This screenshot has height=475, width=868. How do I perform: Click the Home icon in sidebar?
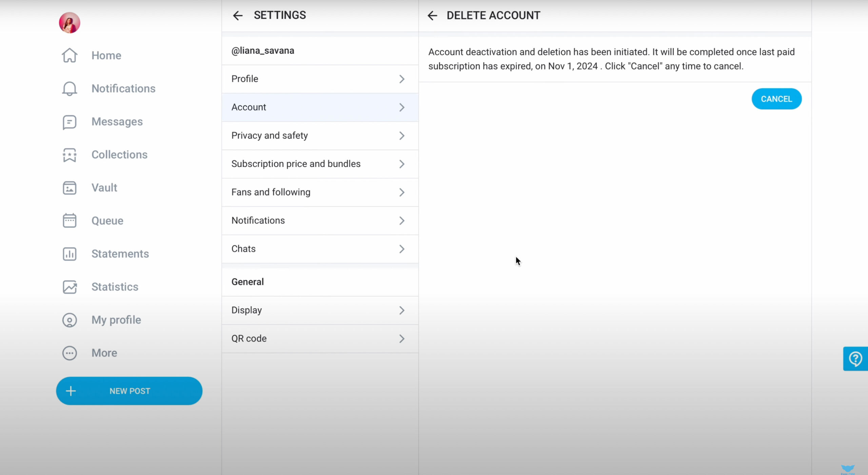(70, 55)
